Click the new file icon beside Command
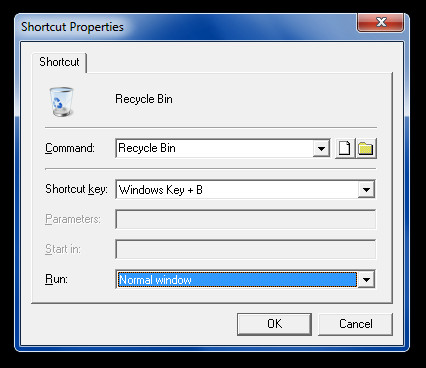The width and height of the screenshot is (426, 368). click(x=345, y=148)
